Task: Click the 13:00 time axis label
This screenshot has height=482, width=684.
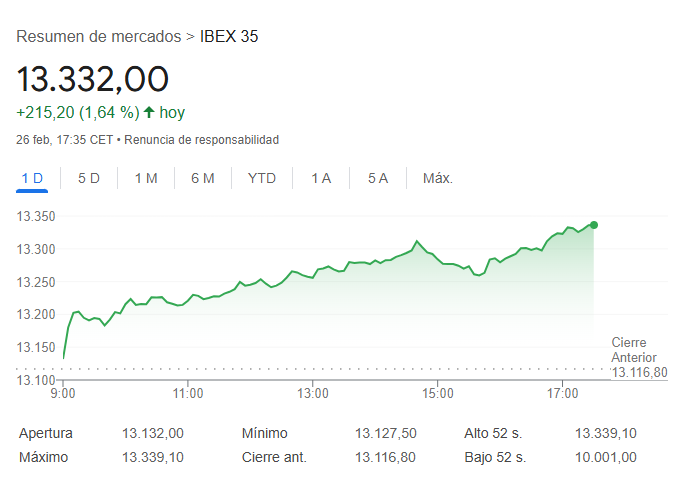Action: tap(313, 394)
